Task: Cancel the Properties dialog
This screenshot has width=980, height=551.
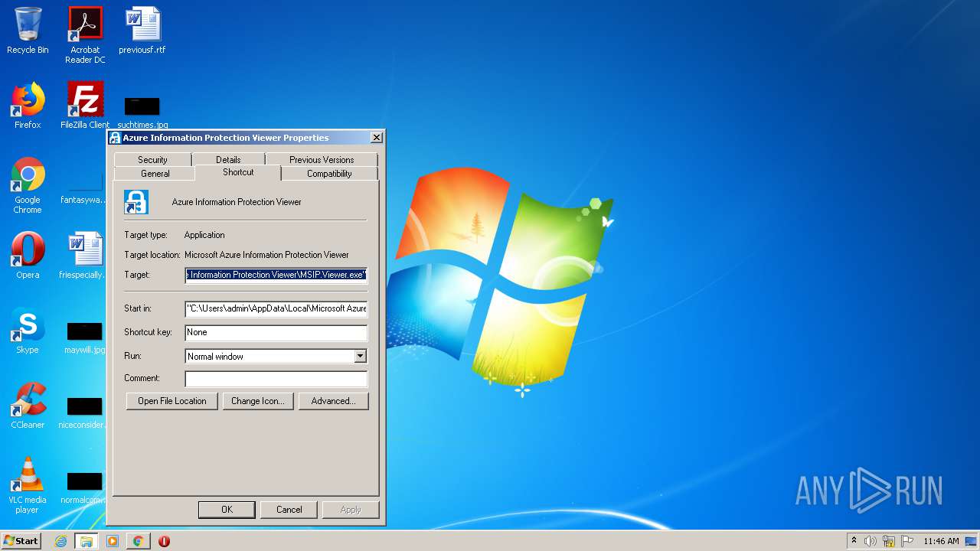Action: tap(289, 510)
